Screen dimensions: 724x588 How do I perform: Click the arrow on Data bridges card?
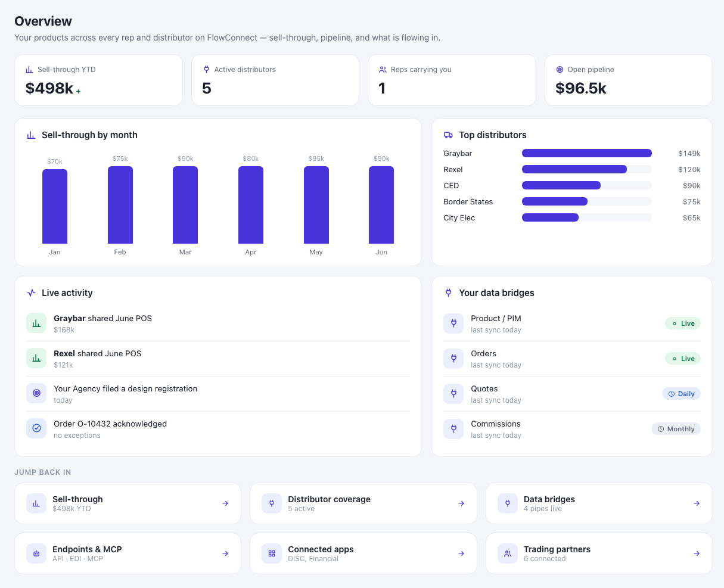point(697,503)
